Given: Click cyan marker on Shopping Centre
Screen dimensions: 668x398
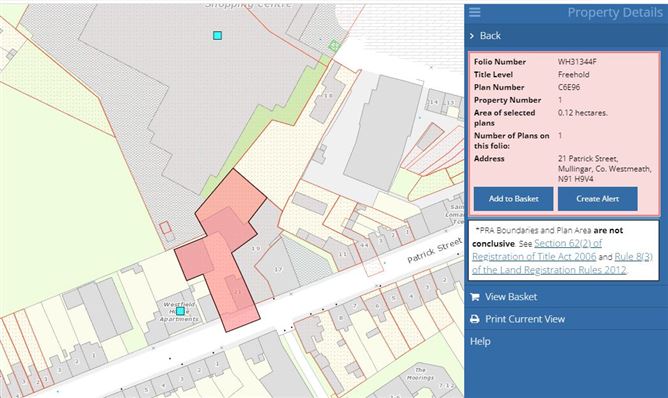Looking at the screenshot, I should click(x=217, y=35).
